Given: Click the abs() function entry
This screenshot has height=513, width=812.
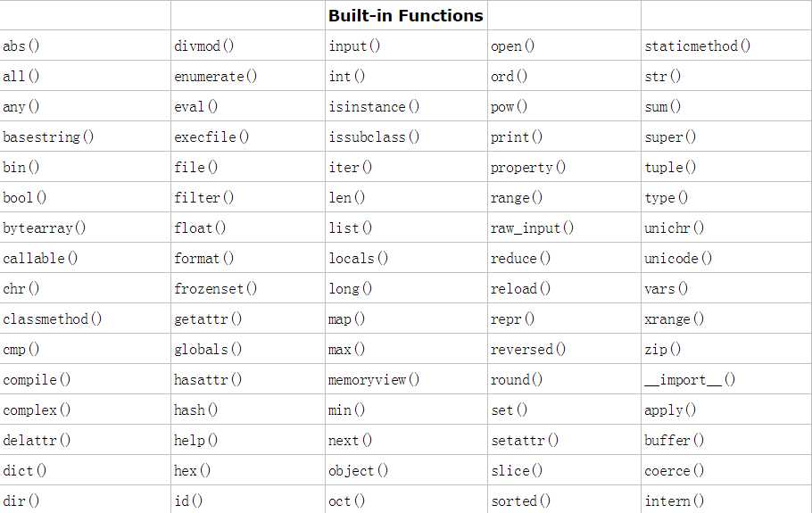Looking at the screenshot, I should pyautogui.click(x=21, y=46).
